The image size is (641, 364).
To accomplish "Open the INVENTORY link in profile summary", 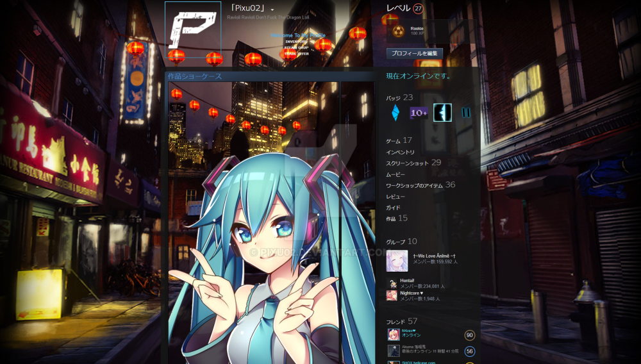I will pyautogui.click(x=297, y=42).
